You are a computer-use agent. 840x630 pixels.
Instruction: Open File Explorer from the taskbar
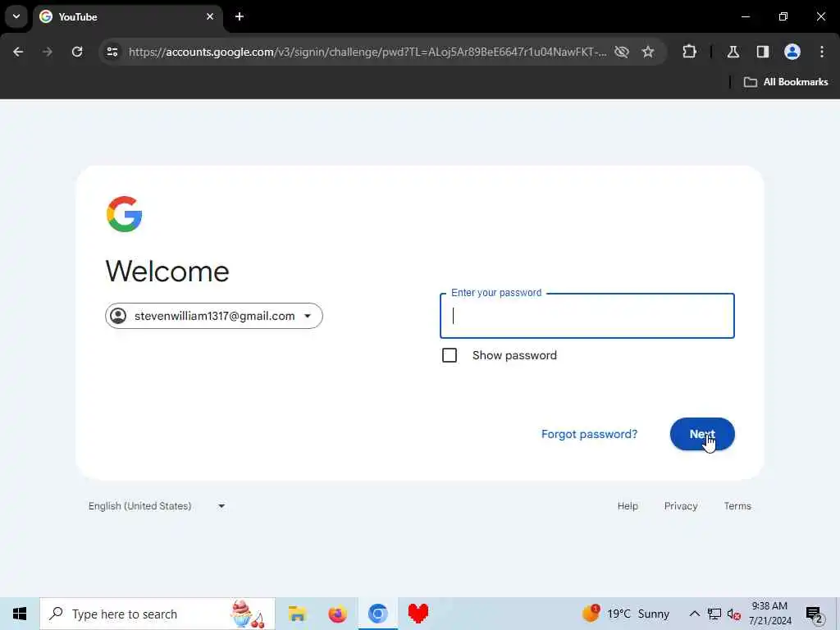coord(297,614)
